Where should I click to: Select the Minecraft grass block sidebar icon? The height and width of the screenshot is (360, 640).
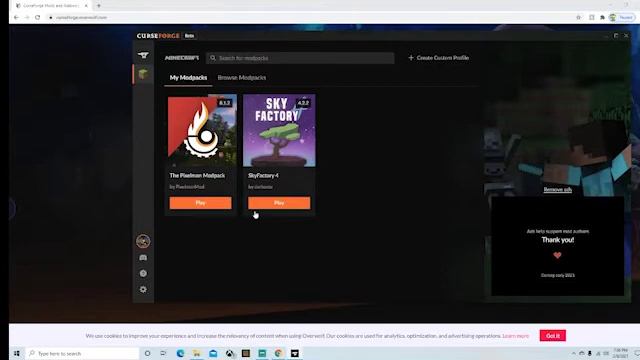143,74
